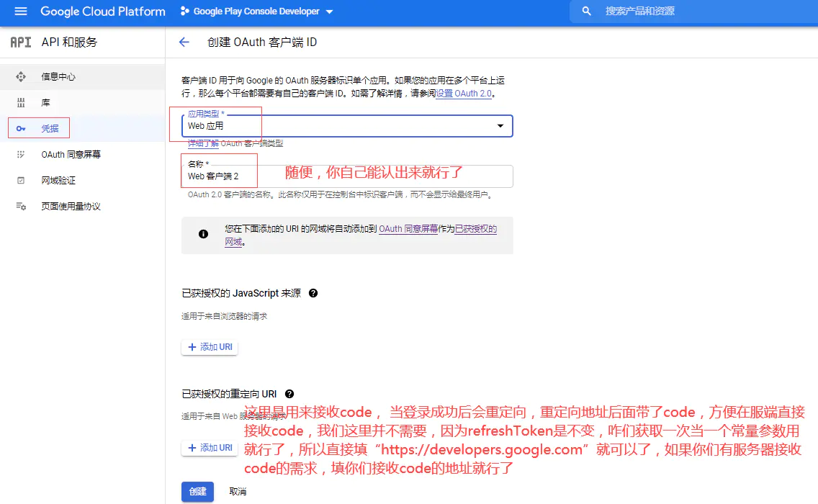Screen dimensions: 818x504
Task: Select 凭据 in the sidebar
Action: click(x=82, y=128)
